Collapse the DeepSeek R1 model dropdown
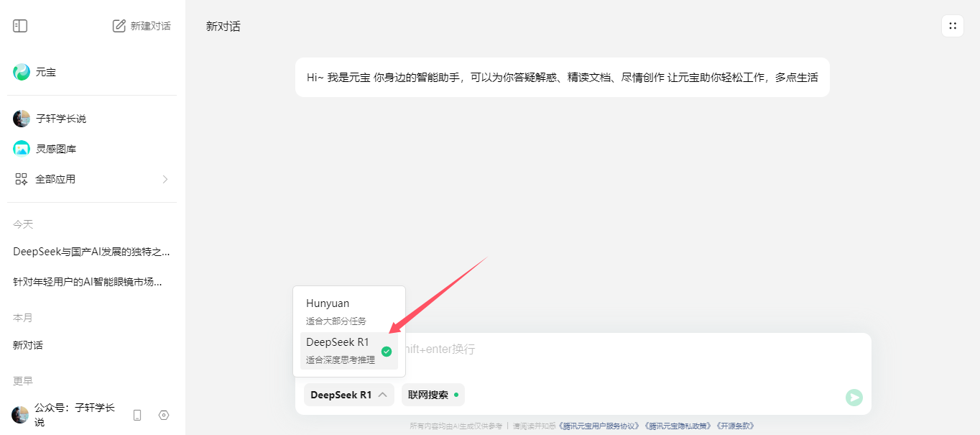The width and height of the screenshot is (980, 435). (349, 395)
